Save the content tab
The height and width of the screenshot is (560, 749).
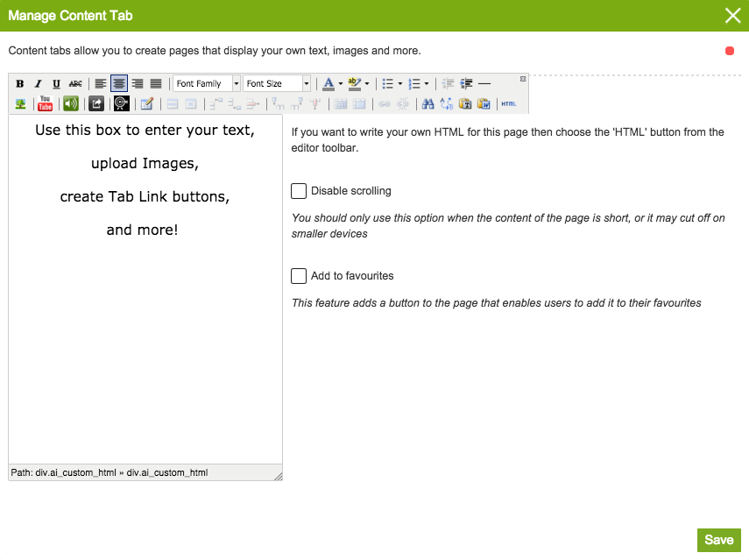718,540
